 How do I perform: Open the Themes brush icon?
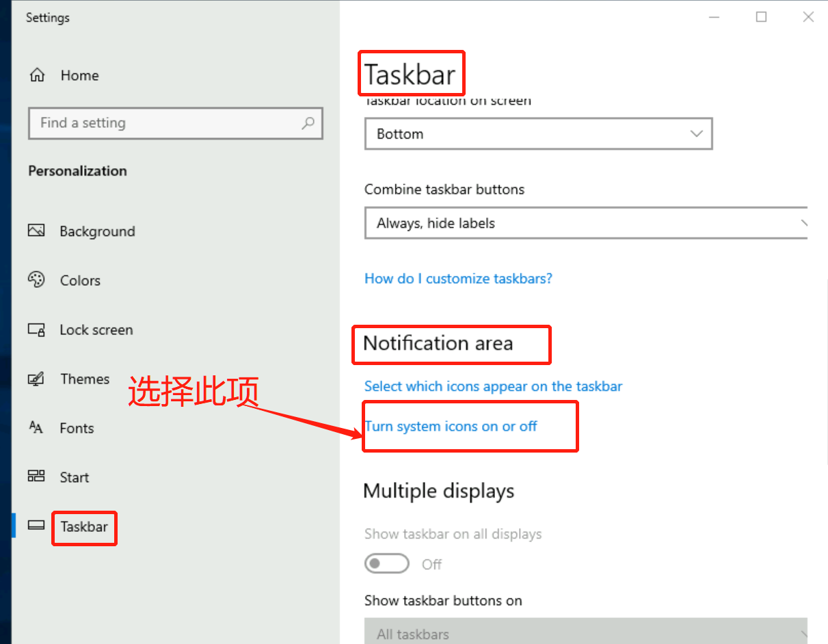pos(36,379)
